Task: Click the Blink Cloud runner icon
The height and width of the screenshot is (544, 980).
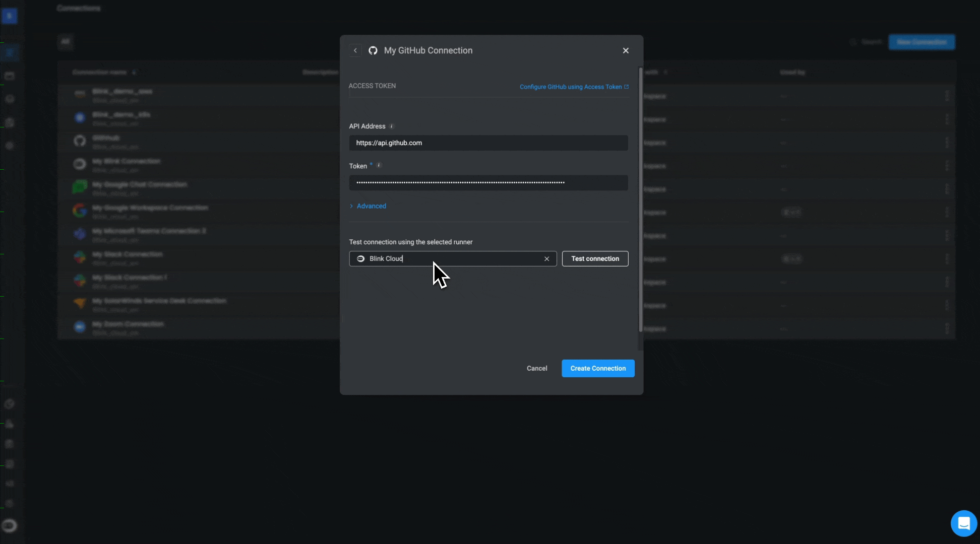Action: coord(360,259)
